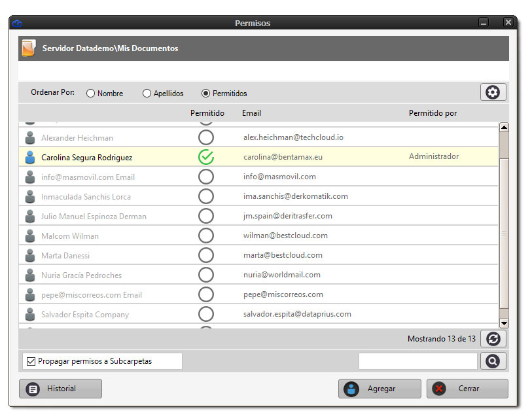Image resolution: width=530 pixels, height=420 pixels.
Task: Click Carolina Segura Rodriguez's blue user icon
Action: click(30, 157)
